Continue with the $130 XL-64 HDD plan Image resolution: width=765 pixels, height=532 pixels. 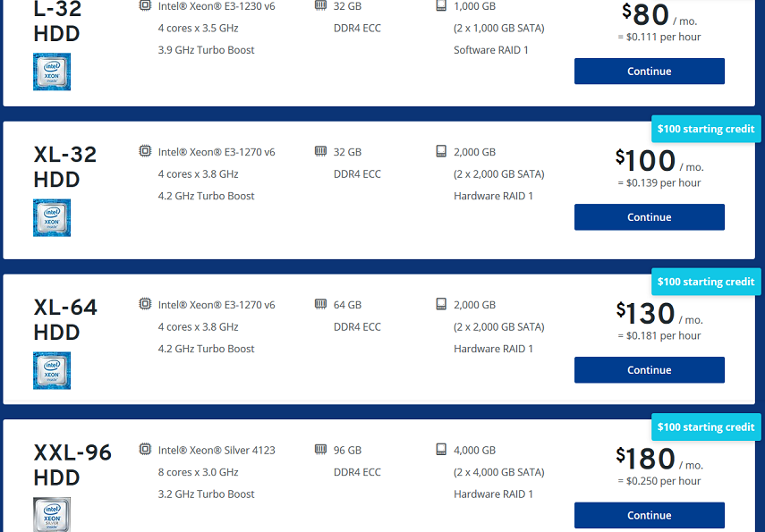(x=650, y=370)
